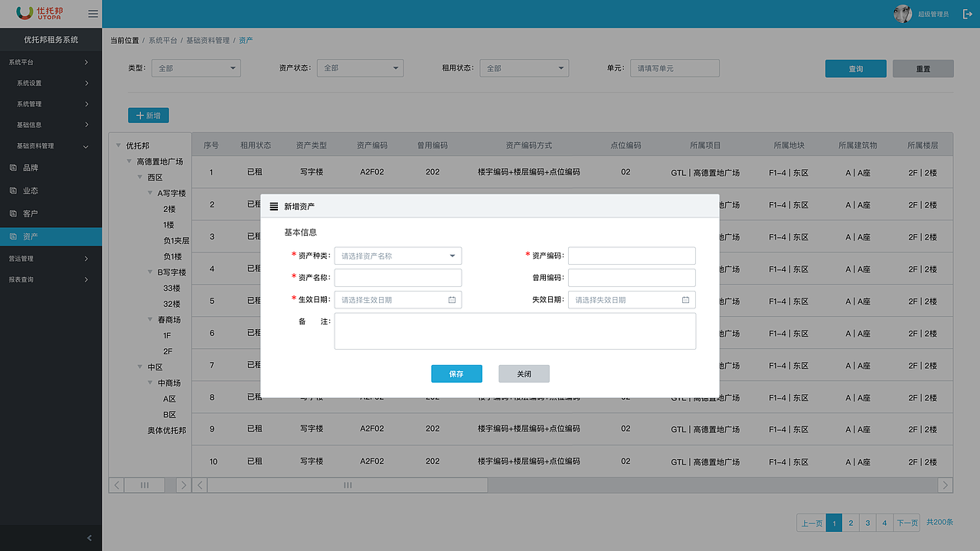The height and width of the screenshot is (551, 980).
Task: Collapse the 优托邦 root tree node triangle
Action: (119, 145)
